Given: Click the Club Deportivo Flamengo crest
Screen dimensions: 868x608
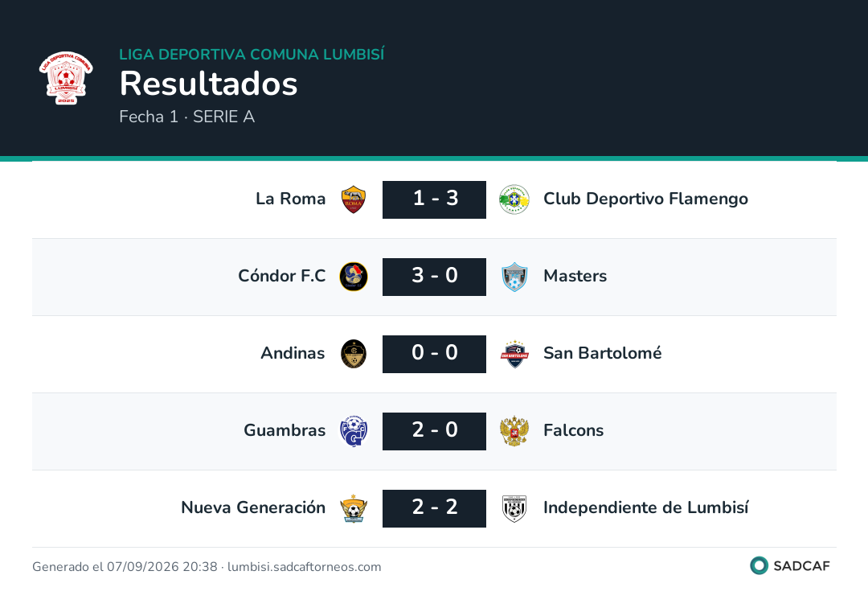Looking at the screenshot, I should [x=514, y=199].
